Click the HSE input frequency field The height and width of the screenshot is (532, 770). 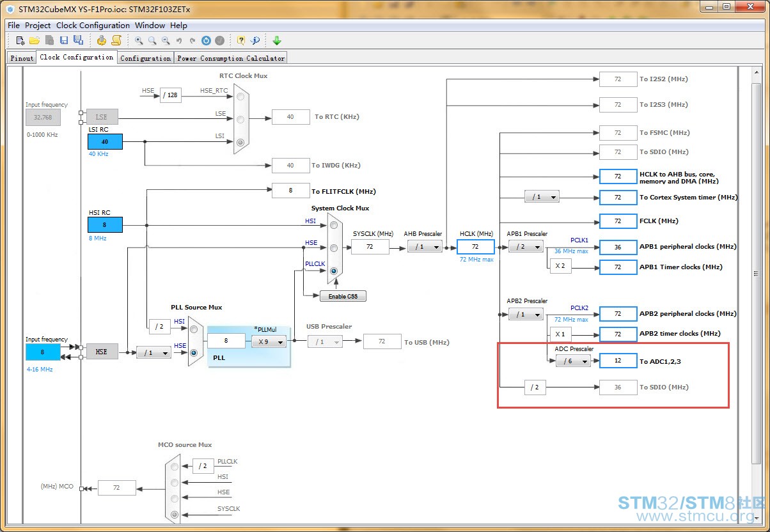(43, 352)
